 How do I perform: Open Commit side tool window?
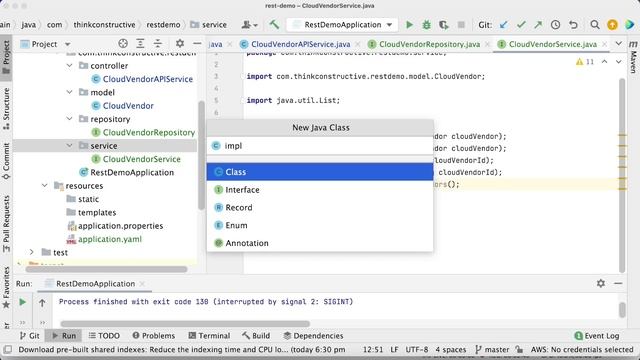(x=6, y=161)
